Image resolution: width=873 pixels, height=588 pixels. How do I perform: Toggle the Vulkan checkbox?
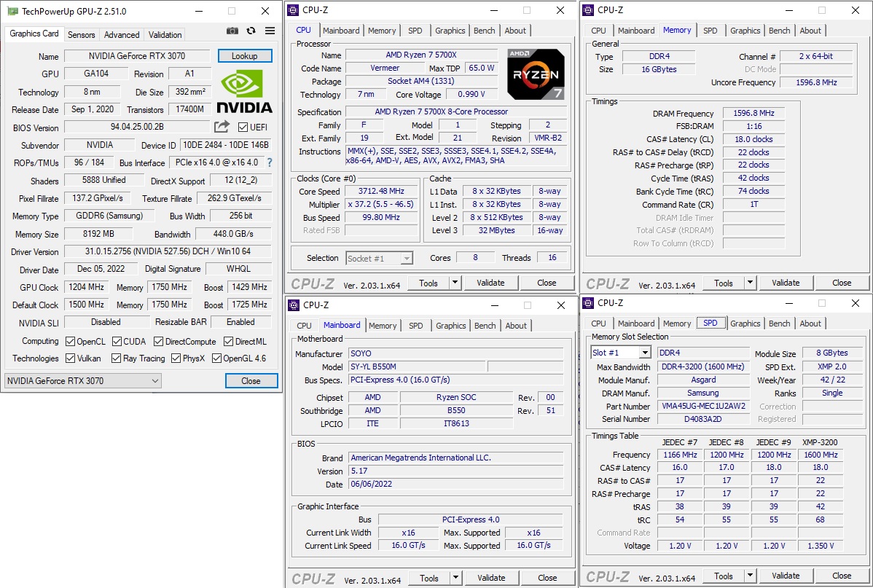[70, 358]
